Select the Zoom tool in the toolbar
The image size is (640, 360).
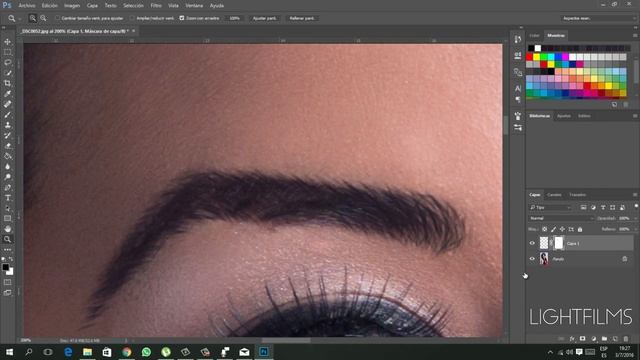coord(7,240)
